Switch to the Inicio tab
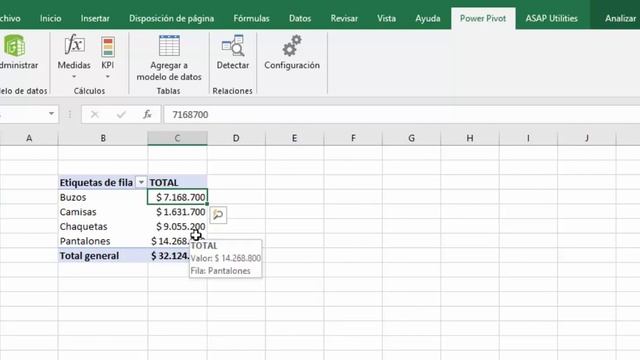The image size is (640, 360). tap(51, 18)
